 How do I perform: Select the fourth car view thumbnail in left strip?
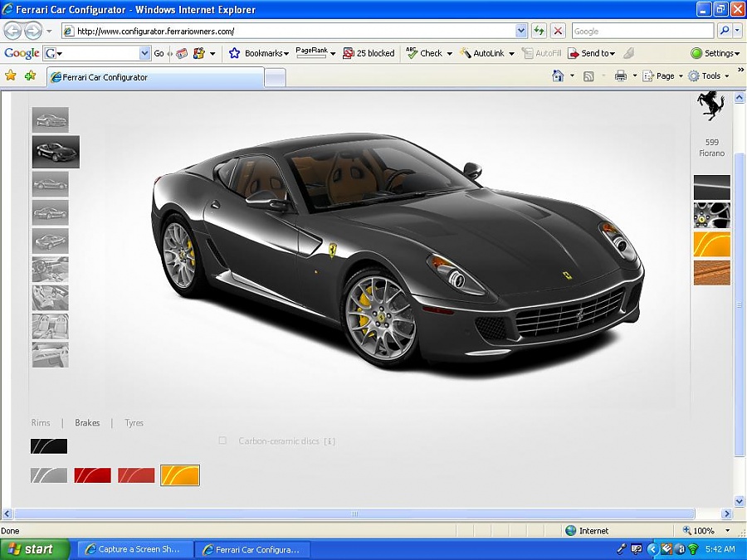(x=51, y=212)
